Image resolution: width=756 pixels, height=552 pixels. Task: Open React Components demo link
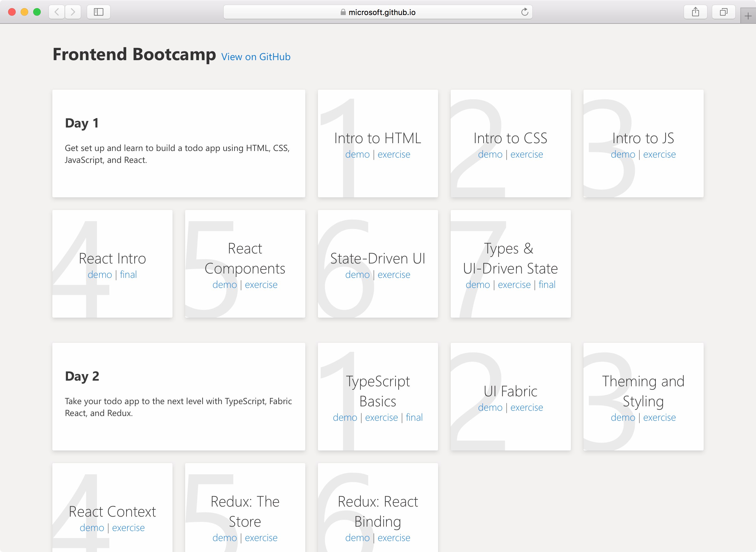point(225,285)
